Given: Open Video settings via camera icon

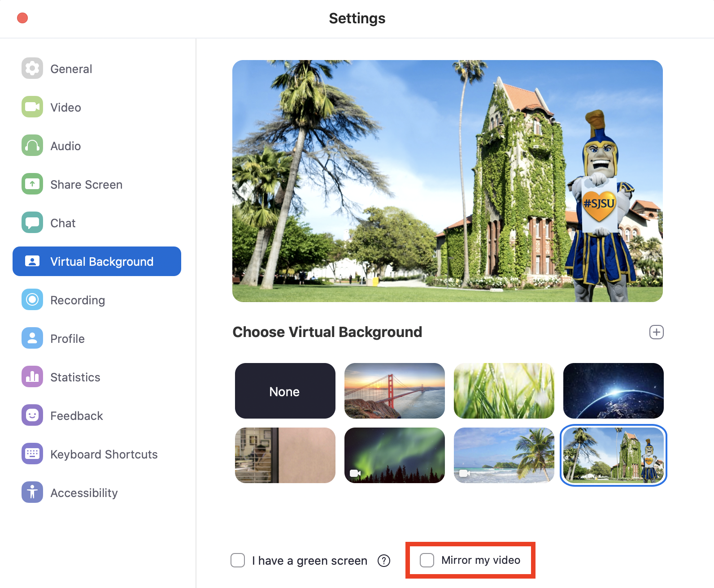Looking at the screenshot, I should [32, 107].
